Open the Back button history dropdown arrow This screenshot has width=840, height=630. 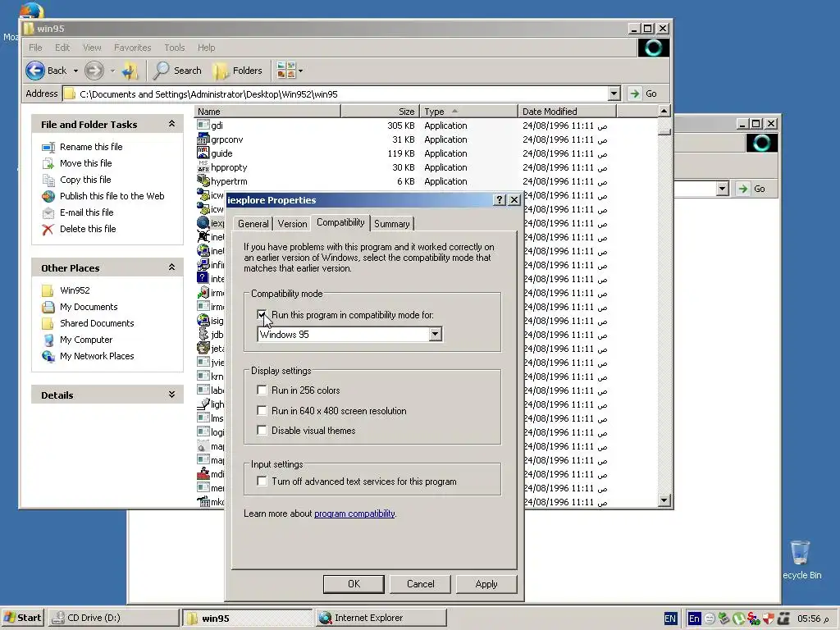click(75, 71)
